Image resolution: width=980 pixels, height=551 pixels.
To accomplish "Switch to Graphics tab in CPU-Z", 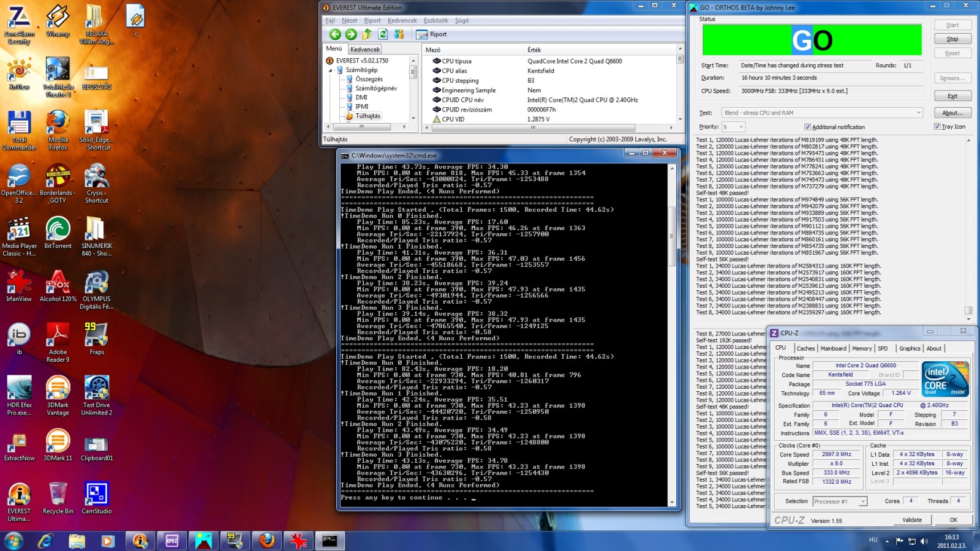I will [910, 348].
